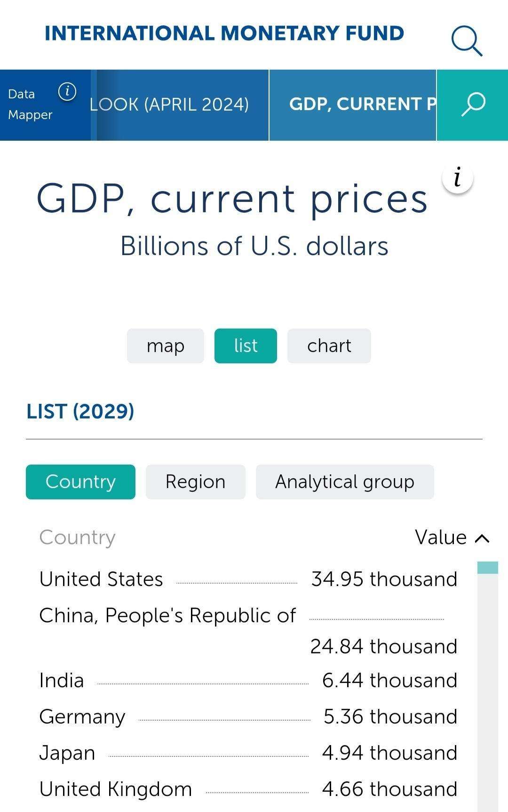Click the Country column header
The image size is (508, 812).
click(77, 538)
